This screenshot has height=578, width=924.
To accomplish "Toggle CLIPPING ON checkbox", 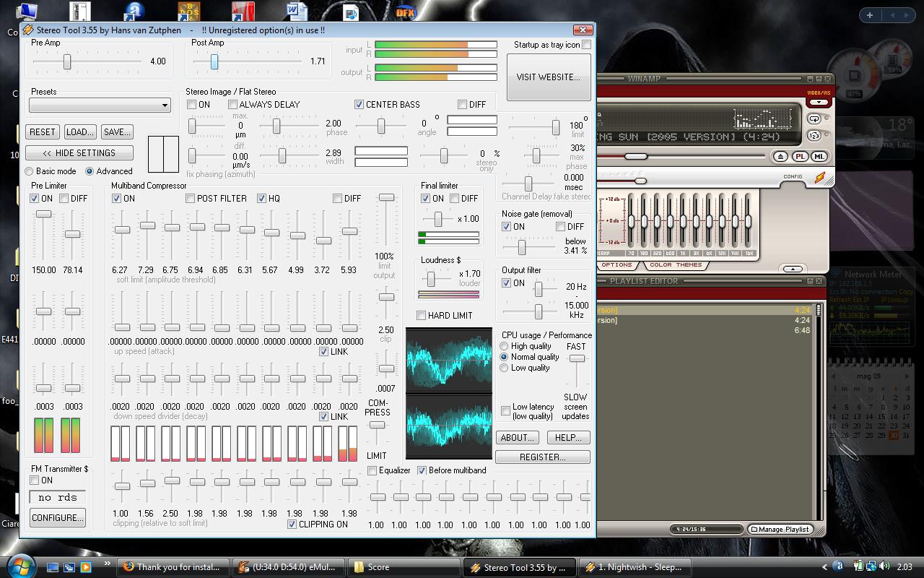I will 292,525.
